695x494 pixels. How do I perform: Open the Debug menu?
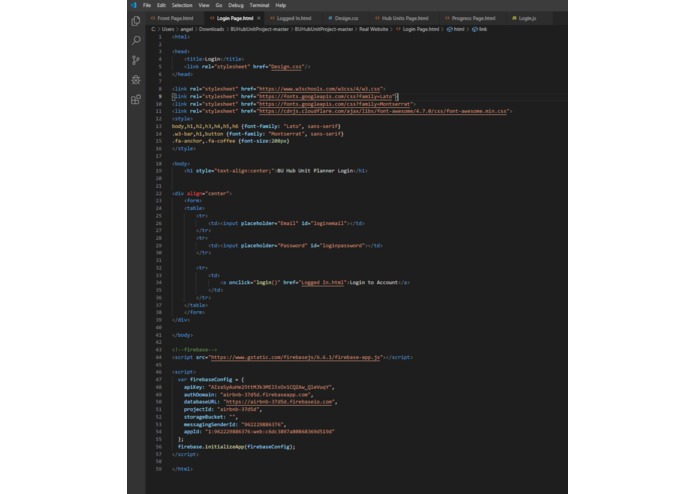236,5
